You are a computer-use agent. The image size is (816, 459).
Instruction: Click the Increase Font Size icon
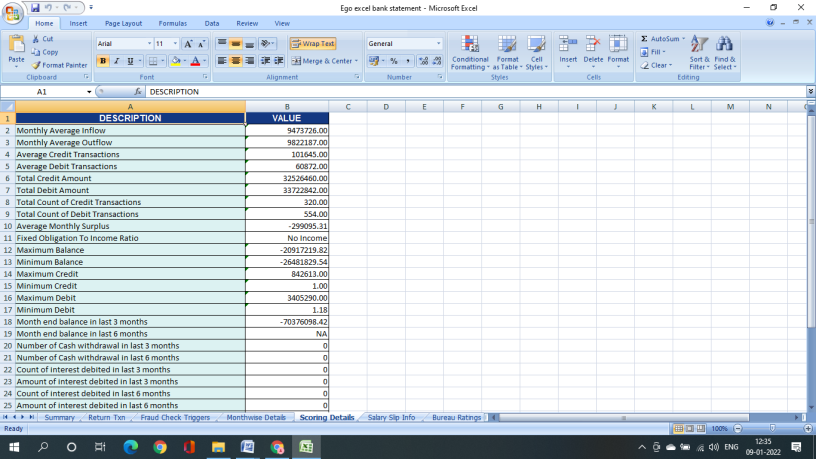188,44
